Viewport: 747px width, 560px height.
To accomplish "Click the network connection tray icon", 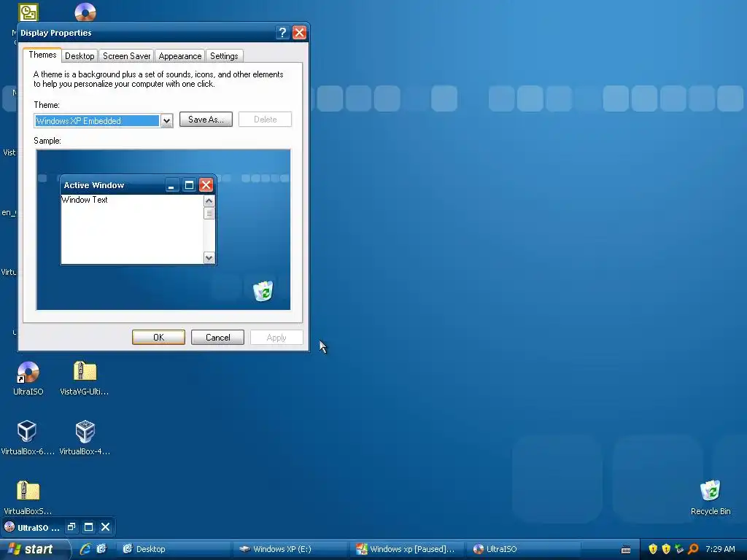I will pos(679,549).
